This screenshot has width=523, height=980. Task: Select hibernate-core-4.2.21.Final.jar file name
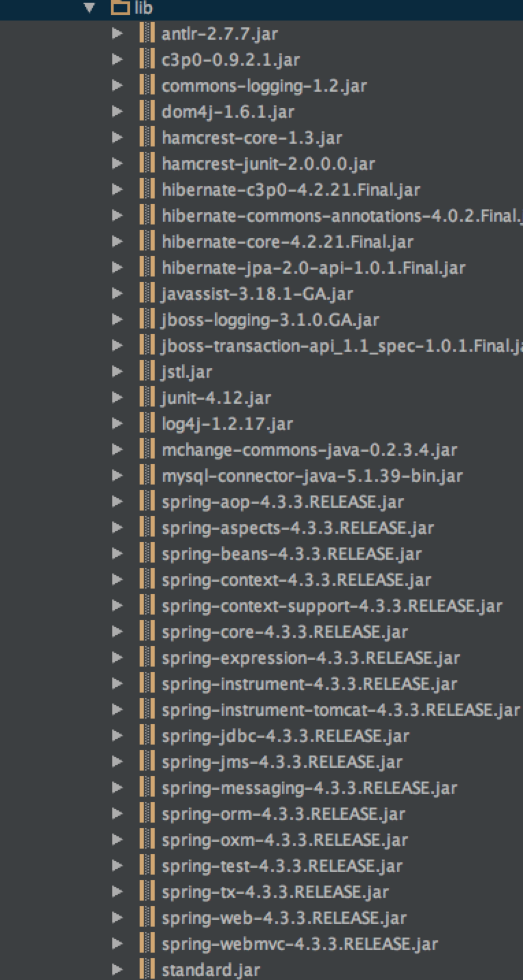click(288, 242)
